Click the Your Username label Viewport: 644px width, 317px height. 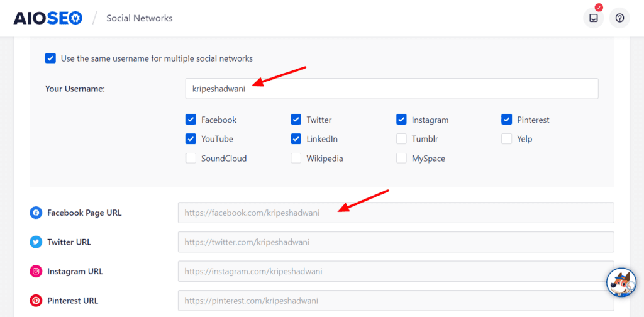[x=75, y=89]
